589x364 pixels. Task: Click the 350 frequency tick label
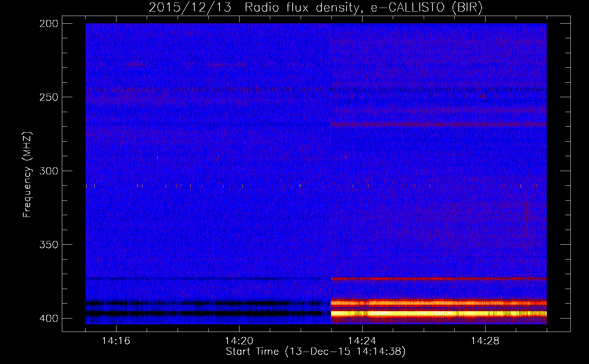tap(48, 245)
